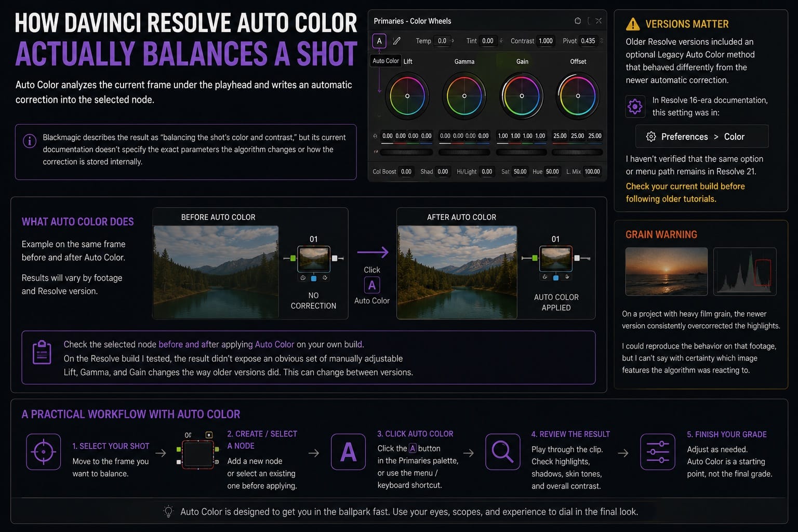
Task: Click the blue dot below No Correction node
Action: click(x=314, y=278)
